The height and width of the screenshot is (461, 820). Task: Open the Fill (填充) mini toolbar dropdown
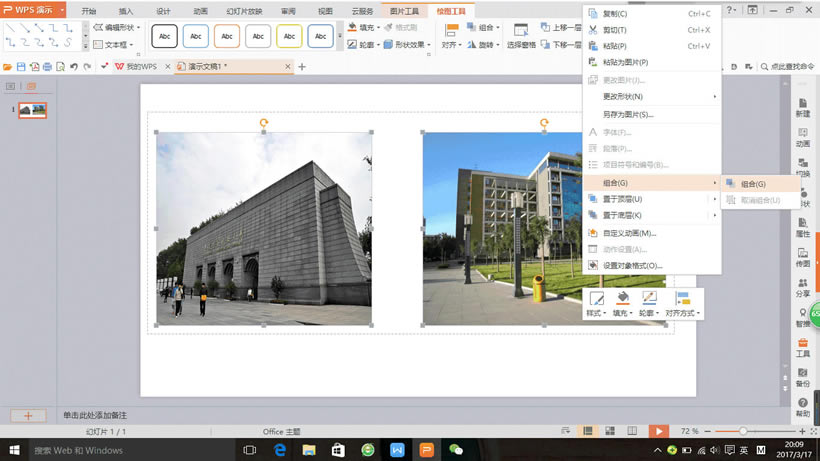pos(623,304)
